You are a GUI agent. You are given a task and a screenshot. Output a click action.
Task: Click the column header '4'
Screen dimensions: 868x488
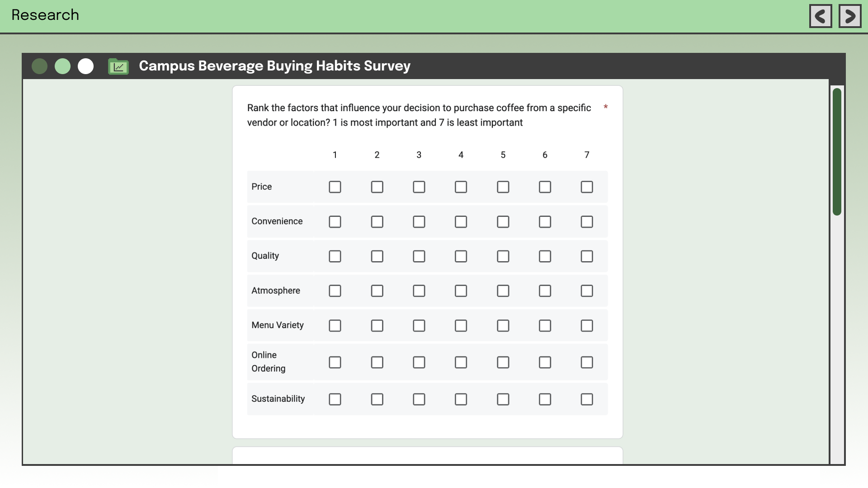[461, 155]
